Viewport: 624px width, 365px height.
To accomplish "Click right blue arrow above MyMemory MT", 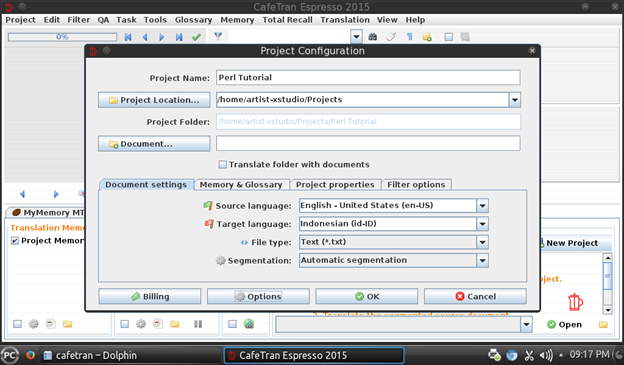I will coord(56,194).
